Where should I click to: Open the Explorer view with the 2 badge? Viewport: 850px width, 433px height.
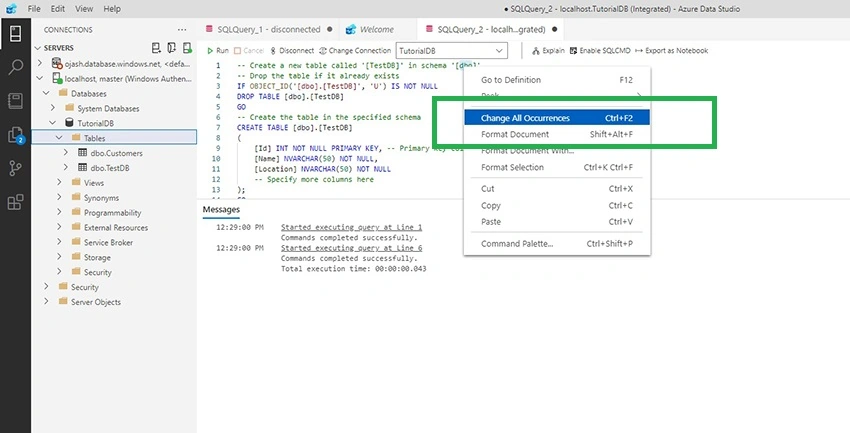tap(16, 135)
